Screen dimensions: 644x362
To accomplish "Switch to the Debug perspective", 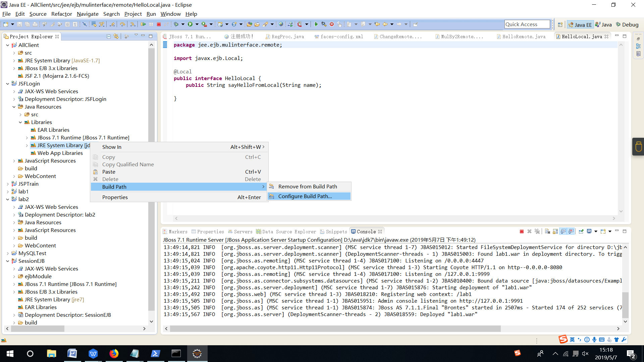I will (627, 24).
